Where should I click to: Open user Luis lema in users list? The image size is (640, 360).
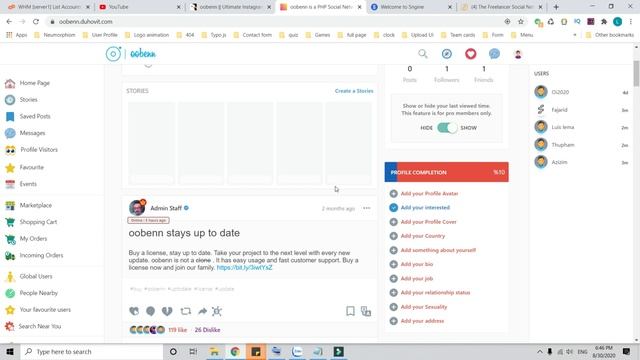[562, 127]
